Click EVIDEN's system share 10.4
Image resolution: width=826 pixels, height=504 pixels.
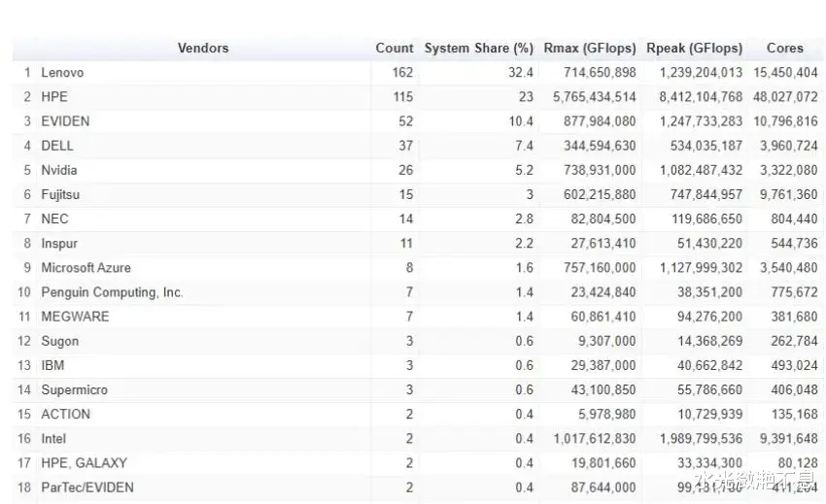click(x=521, y=121)
